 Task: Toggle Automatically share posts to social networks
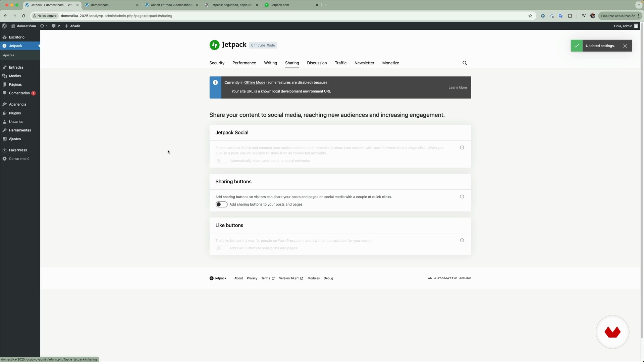(x=221, y=161)
